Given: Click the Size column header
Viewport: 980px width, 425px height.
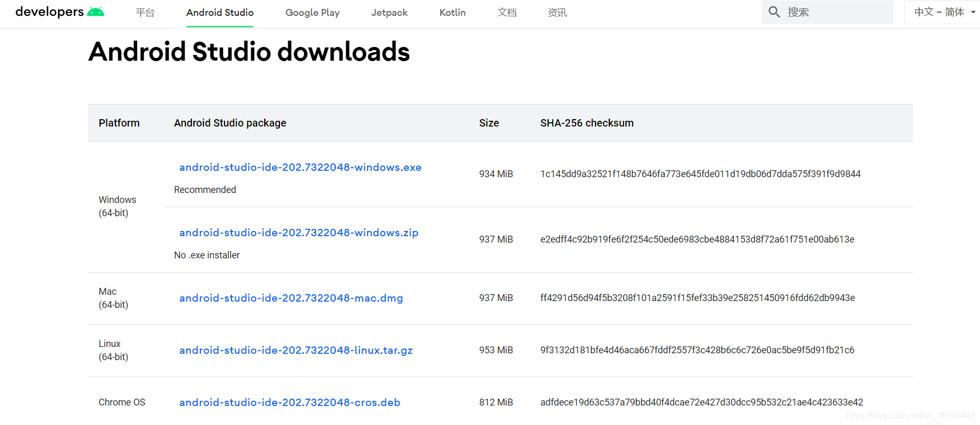Looking at the screenshot, I should [489, 123].
